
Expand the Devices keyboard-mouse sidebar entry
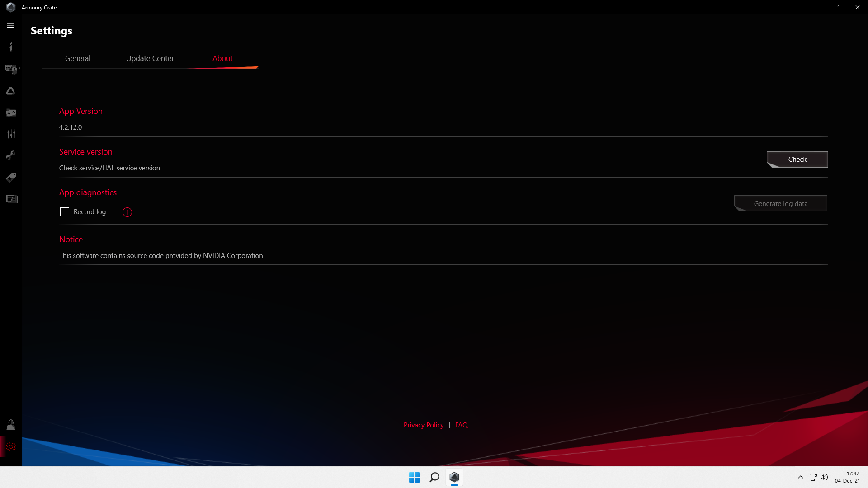coord(11,69)
